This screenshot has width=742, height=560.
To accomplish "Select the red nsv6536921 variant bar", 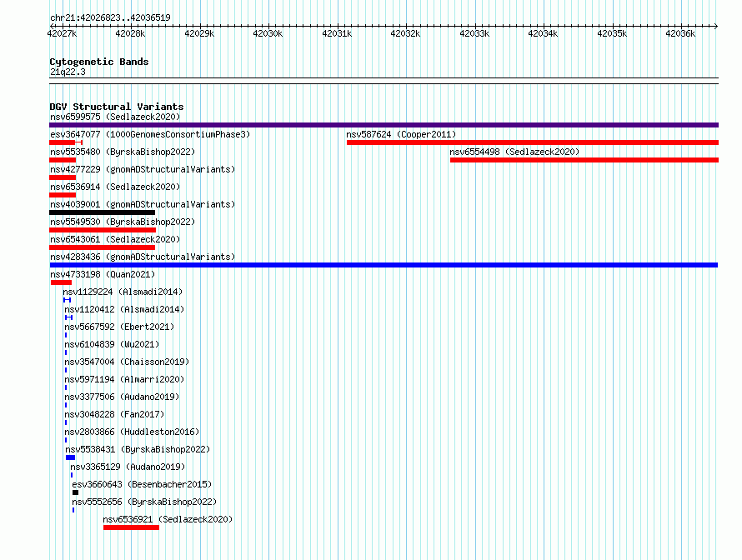I will tap(132, 527).
